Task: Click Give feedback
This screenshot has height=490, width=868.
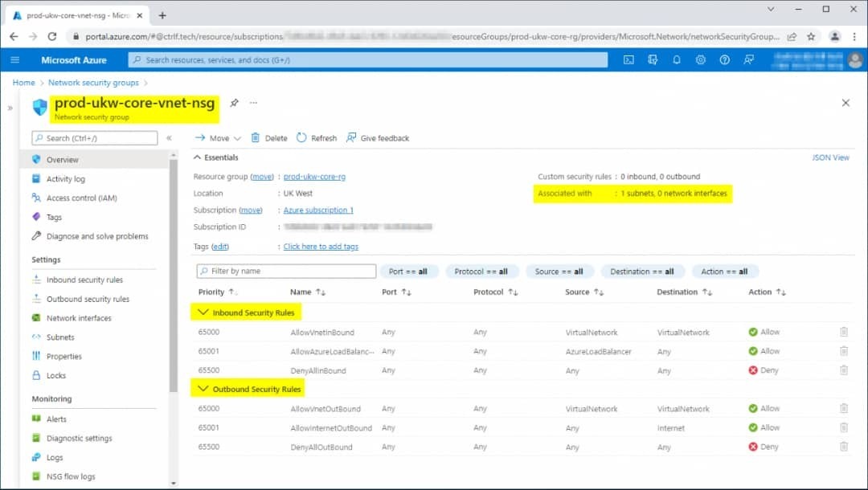Action: [378, 138]
